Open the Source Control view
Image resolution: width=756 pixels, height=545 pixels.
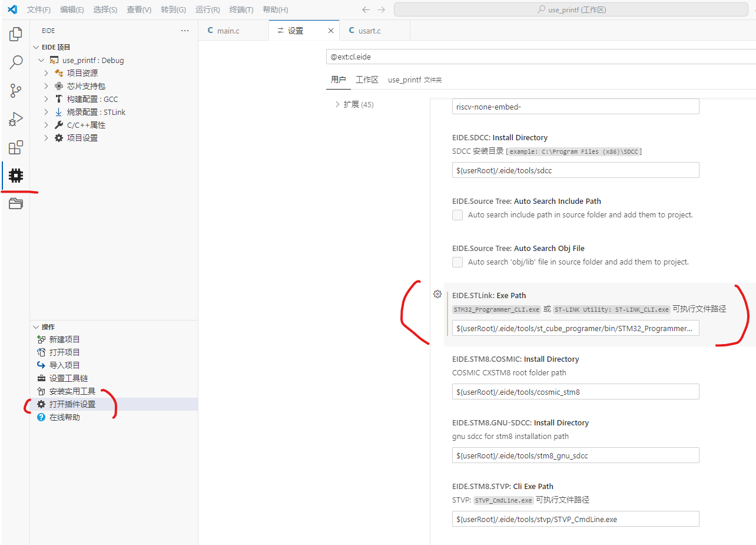pos(16,91)
